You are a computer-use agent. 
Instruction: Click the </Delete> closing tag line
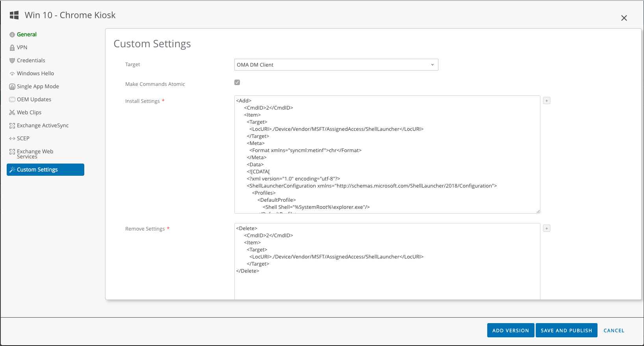(x=248, y=271)
